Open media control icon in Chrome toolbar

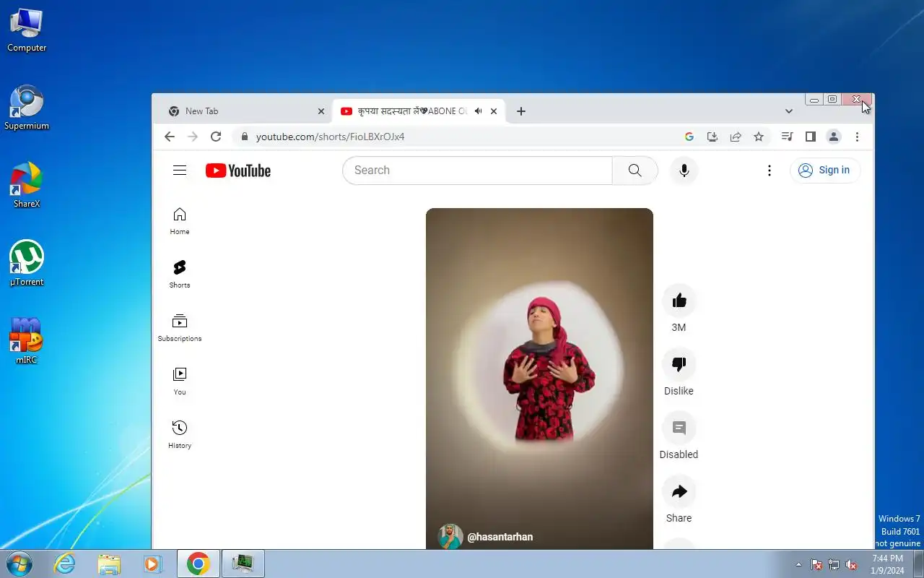tap(788, 137)
